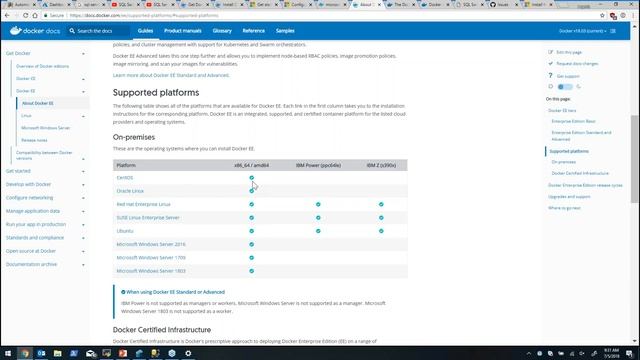Expand the Open source at Docker section
640x360 pixels.
pyautogui.click(x=83, y=251)
